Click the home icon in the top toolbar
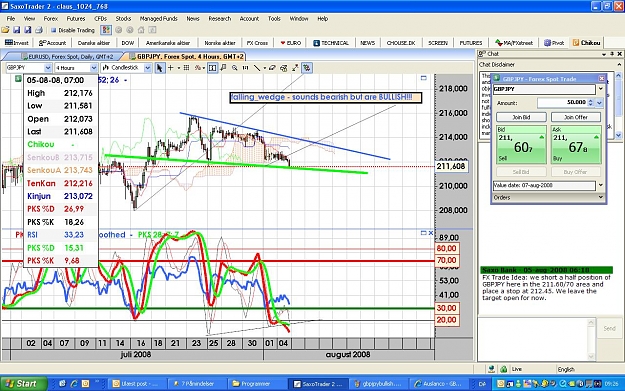Image resolution: width=625 pixels, height=391 pixels. [141, 30]
